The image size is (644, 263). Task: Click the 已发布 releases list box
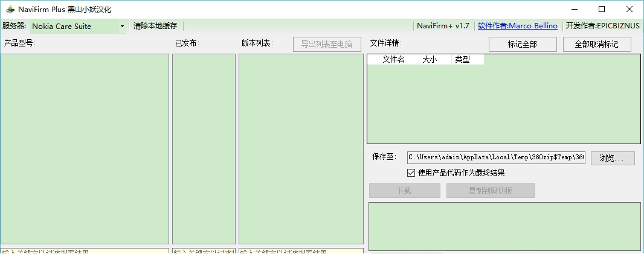(204, 149)
